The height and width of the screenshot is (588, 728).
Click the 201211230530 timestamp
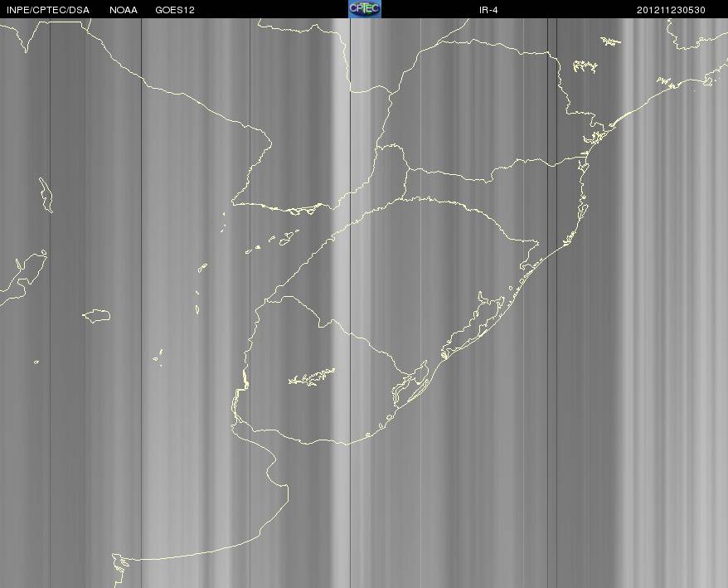coord(671,10)
